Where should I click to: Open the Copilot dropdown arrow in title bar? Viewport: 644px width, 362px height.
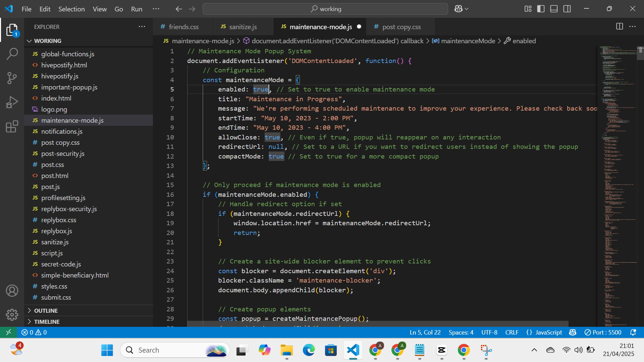pos(467,9)
